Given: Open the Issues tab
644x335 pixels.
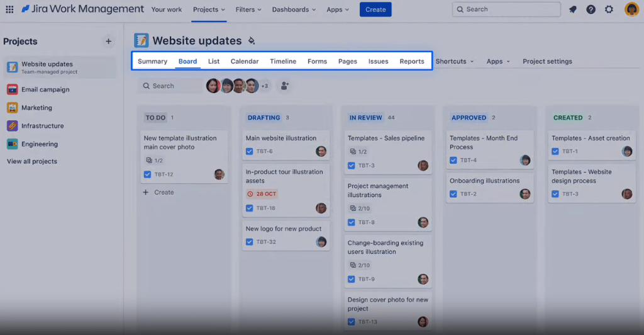Looking at the screenshot, I should (378, 61).
